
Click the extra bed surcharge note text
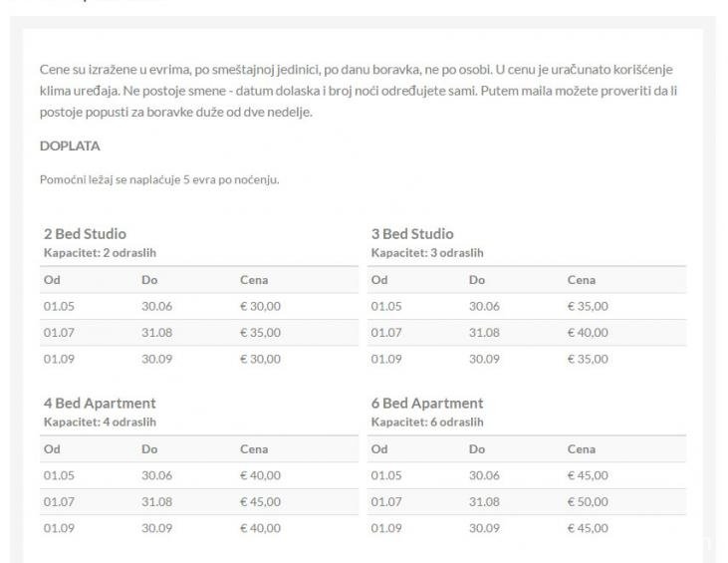(159, 180)
